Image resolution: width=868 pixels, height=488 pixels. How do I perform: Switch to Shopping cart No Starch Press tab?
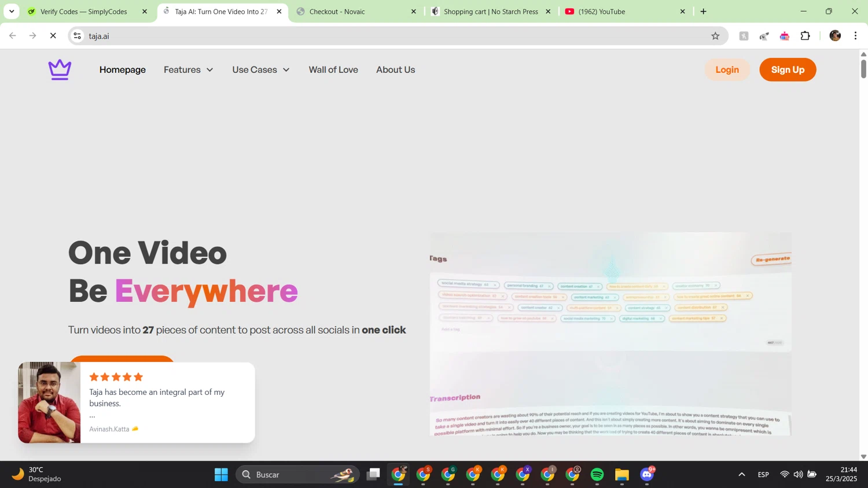click(491, 12)
